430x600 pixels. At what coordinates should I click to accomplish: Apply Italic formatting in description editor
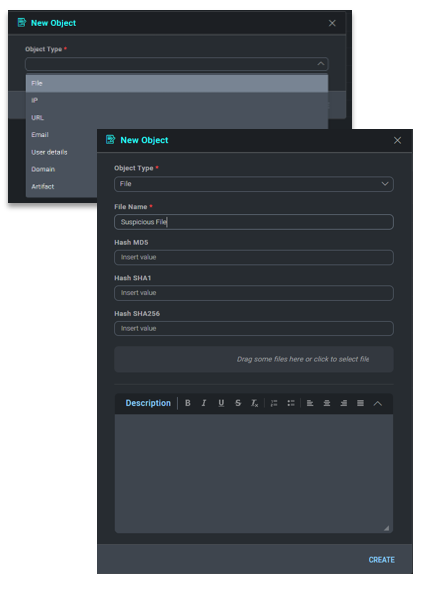pos(204,403)
